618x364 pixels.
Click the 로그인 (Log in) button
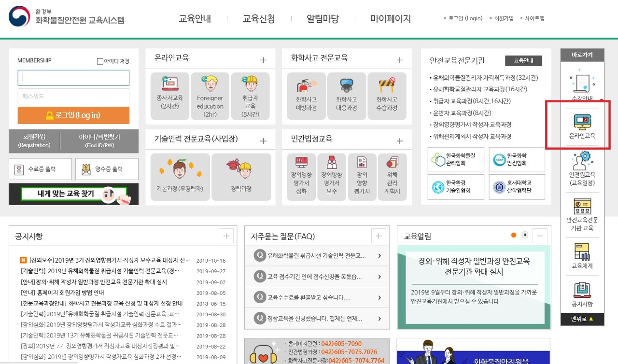click(x=73, y=115)
